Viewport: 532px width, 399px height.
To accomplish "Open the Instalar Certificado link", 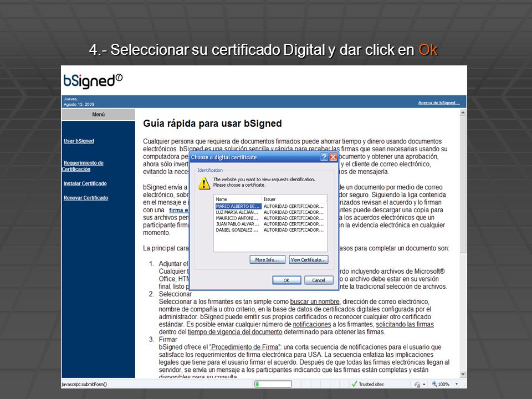I will (85, 183).
